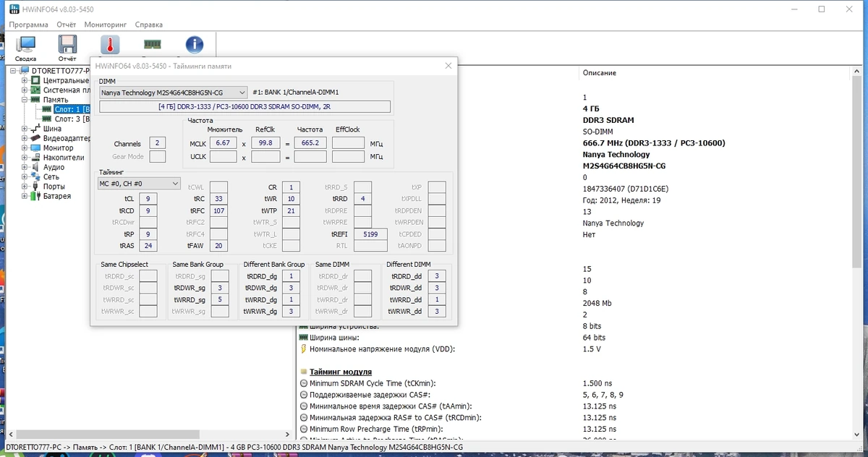868x457 pixels.
Task: Collapse the Память memory node
Action: click(25, 100)
